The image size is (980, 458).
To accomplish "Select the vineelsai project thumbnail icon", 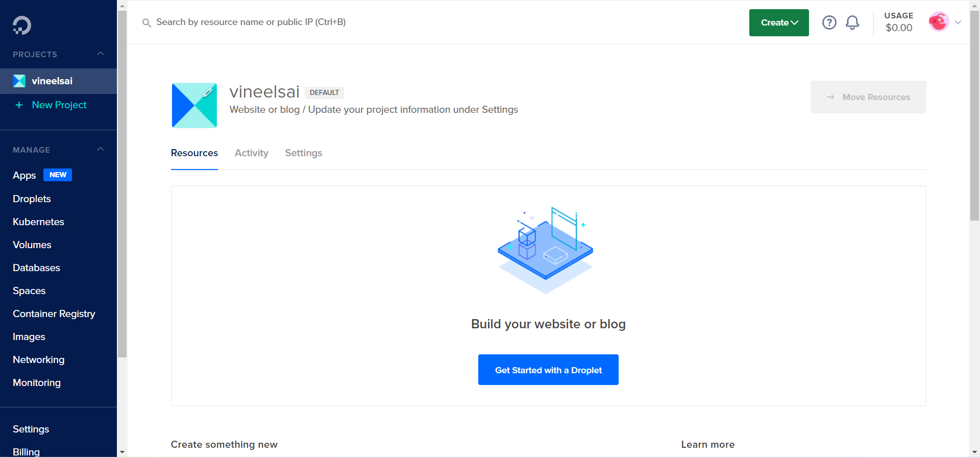I will [x=19, y=81].
